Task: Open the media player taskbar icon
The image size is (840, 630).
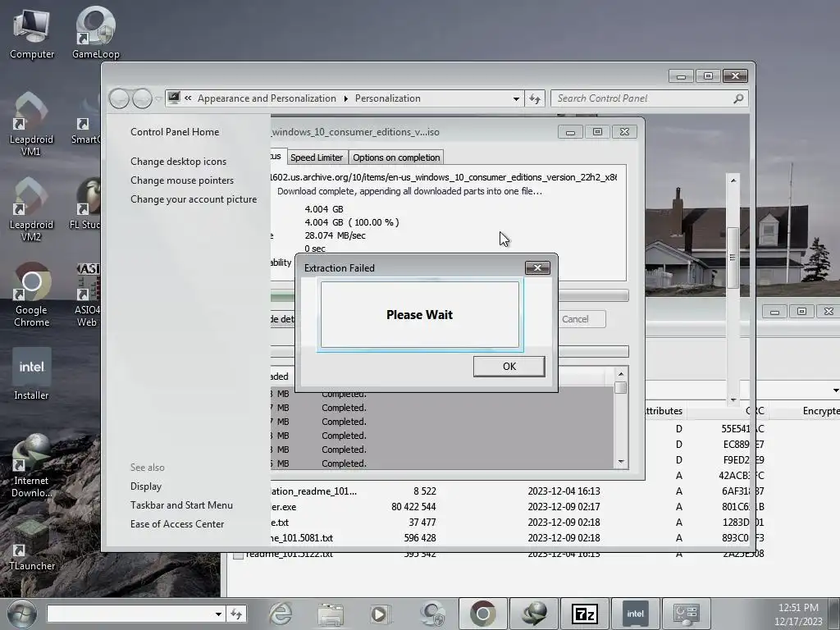Action: 379,614
